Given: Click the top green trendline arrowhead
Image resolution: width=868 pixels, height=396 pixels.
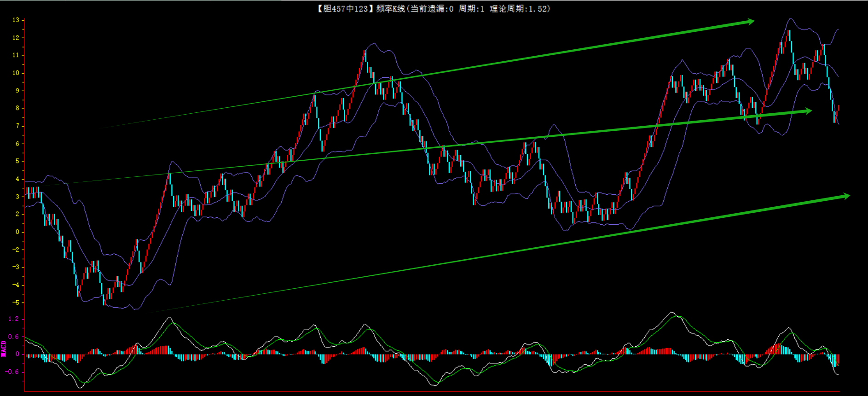Looking at the screenshot, I should coord(750,21).
